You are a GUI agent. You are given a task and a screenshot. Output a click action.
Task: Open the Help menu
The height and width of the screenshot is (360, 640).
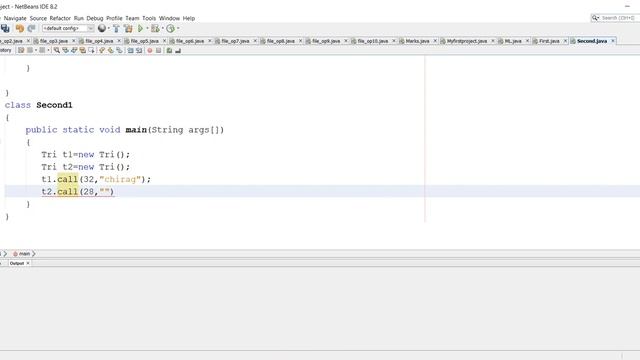coord(189,18)
